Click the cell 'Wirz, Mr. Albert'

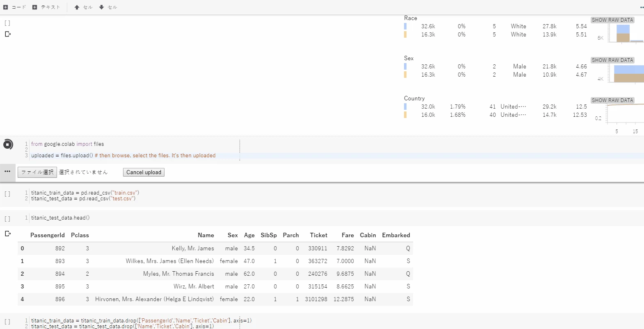[194, 286]
